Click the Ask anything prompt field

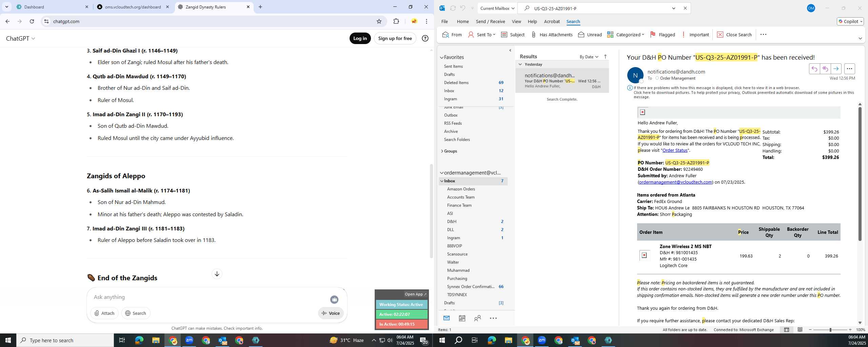(x=210, y=297)
